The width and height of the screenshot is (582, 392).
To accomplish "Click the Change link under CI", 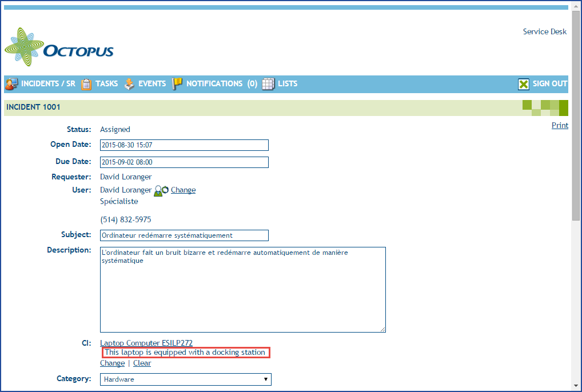I will 112,363.
